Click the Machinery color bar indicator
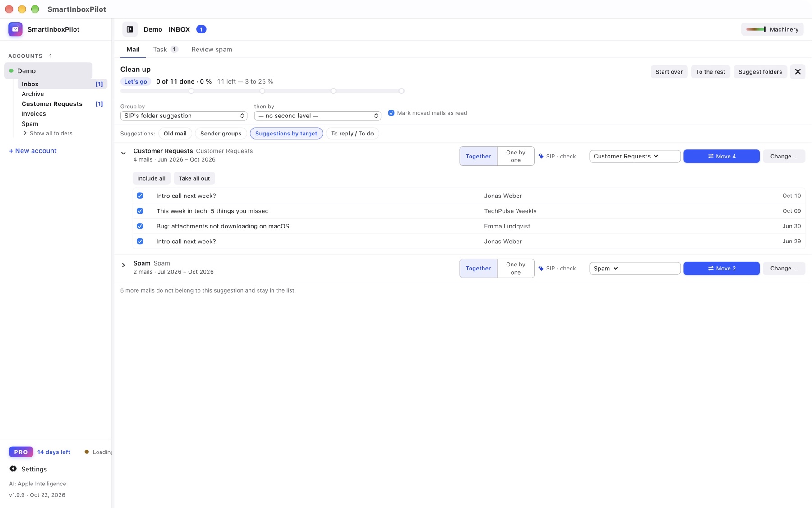 756,29
